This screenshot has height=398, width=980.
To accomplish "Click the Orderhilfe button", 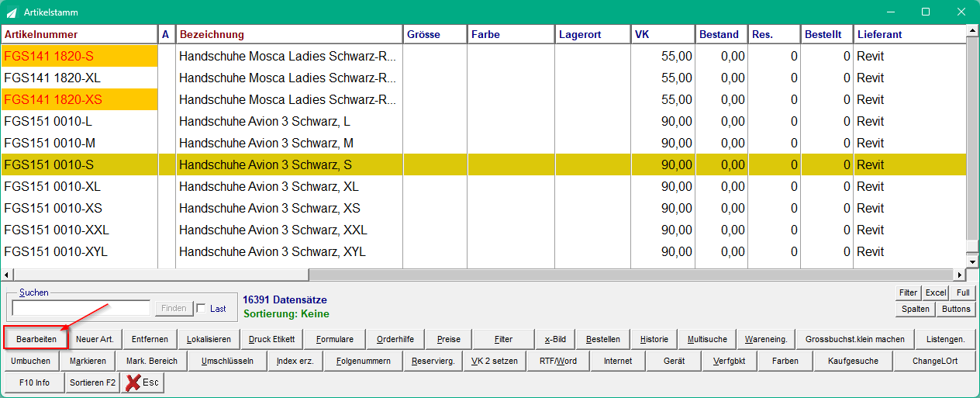I will coord(395,339).
